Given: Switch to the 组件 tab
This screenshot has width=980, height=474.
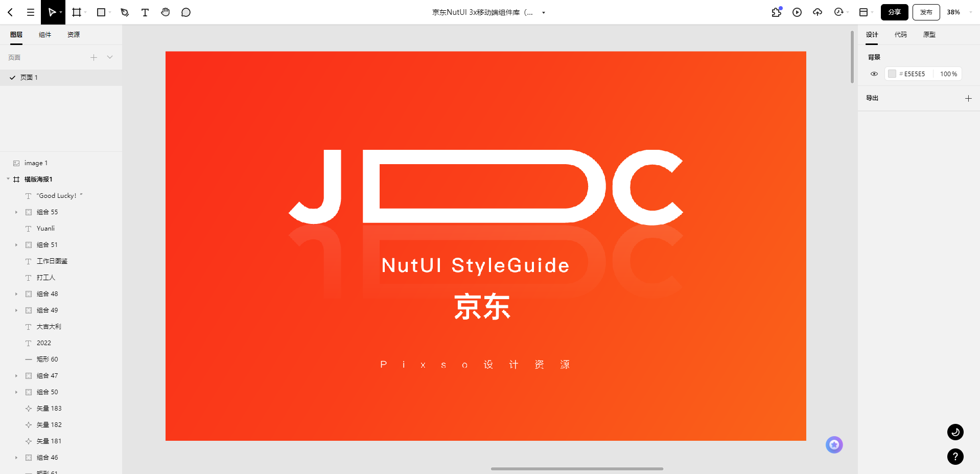Looking at the screenshot, I should pyautogui.click(x=45, y=35).
